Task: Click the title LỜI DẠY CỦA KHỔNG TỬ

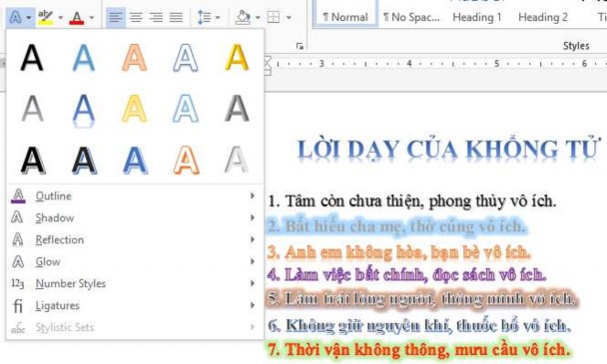Action: pos(448,150)
